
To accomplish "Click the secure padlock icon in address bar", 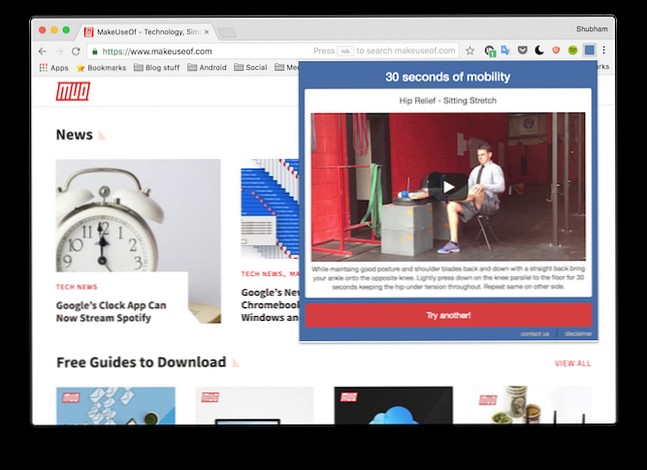I will [95, 51].
